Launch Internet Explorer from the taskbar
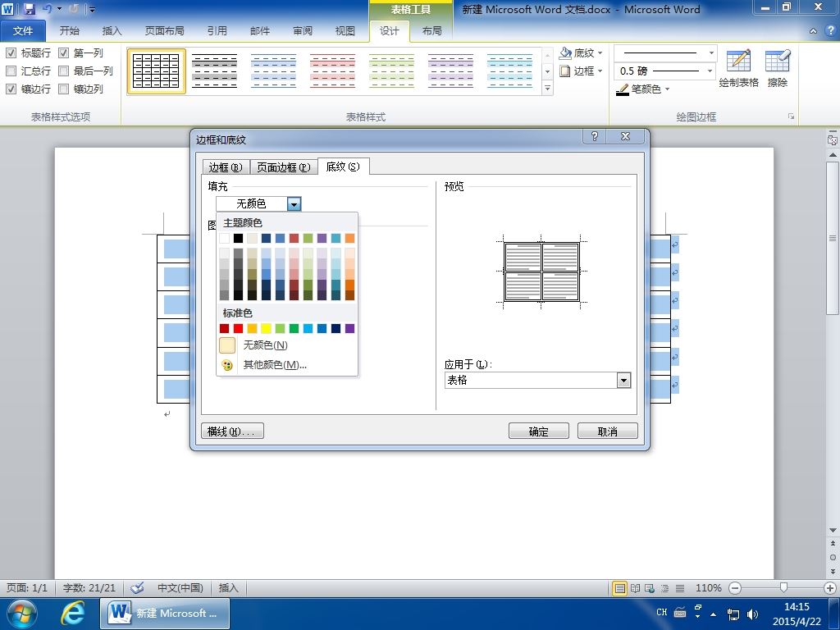The height and width of the screenshot is (630, 840). [73, 614]
